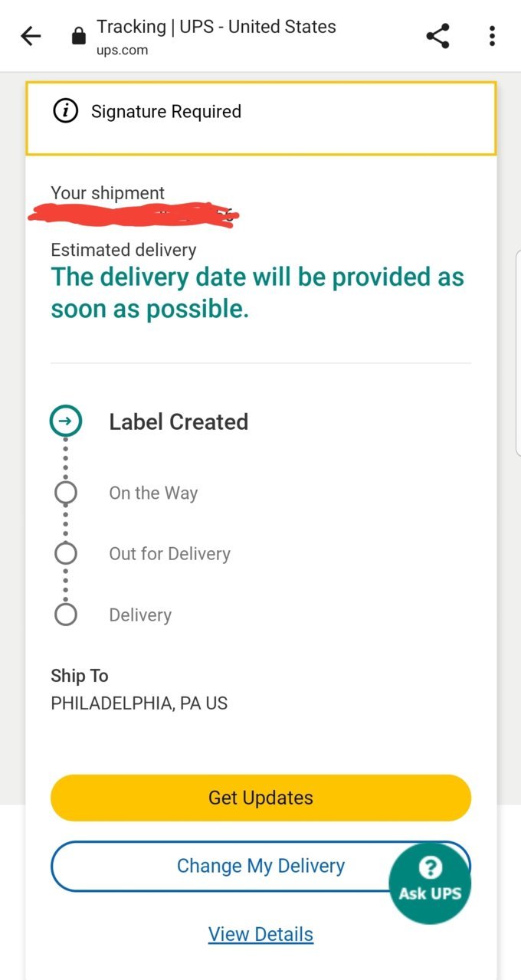Viewport: 521px width, 980px height.
Task: Click the Signature Required notice banner
Action: (x=261, y=117)
